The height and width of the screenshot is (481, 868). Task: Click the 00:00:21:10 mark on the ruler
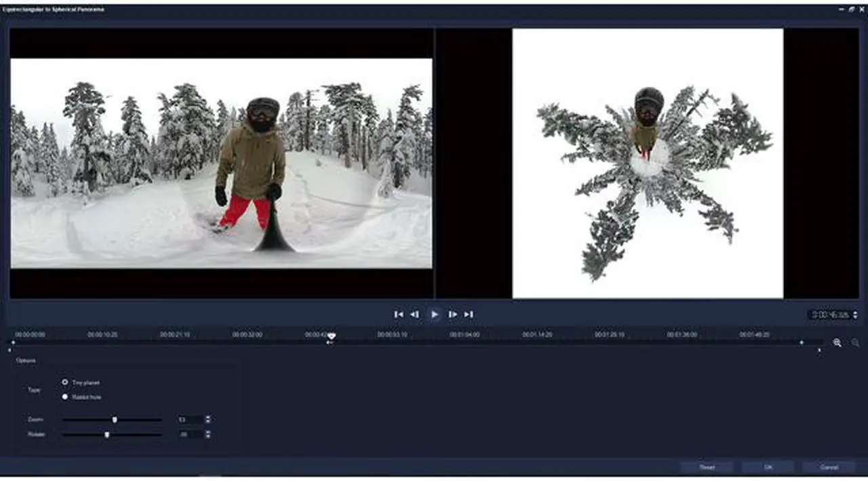coord(175,334)
